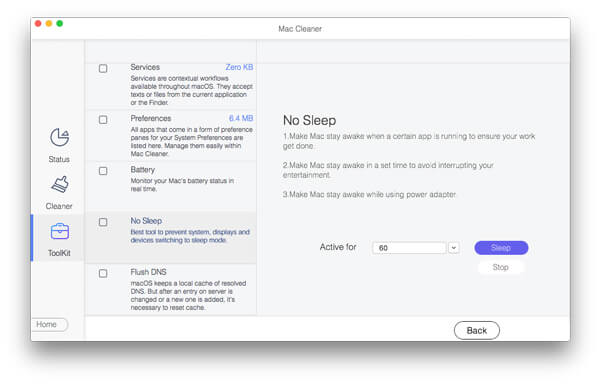Click the No Sleep description text in list
This screenshot has height=384, width=600.
(190, 236)
